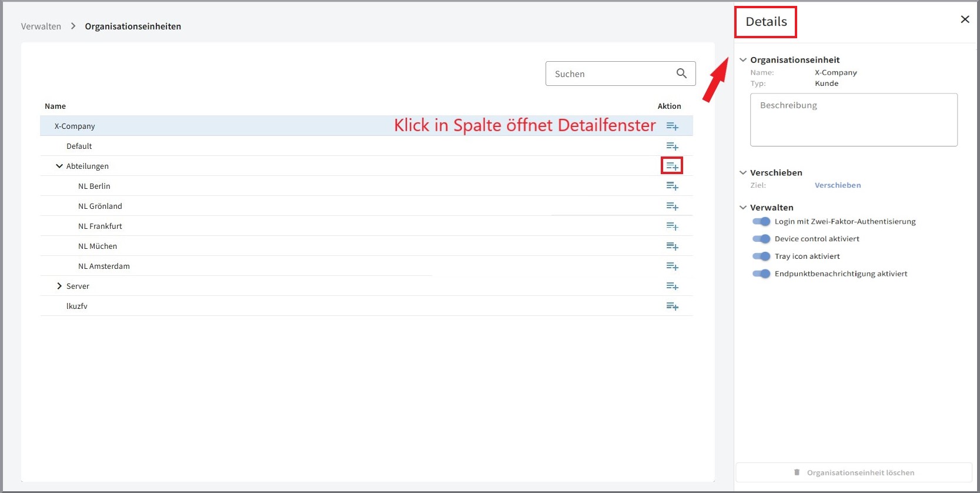The height and width of the screenshot is (493, 980).
Task: Click the add action icon for NL Frankfurt
Action: click(672, 226)
